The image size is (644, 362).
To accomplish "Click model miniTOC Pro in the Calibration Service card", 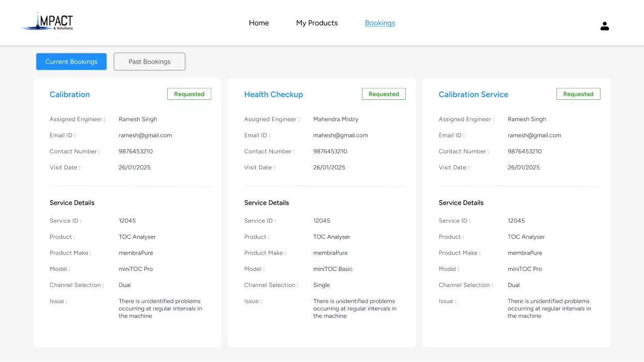I will pos(524,269).
